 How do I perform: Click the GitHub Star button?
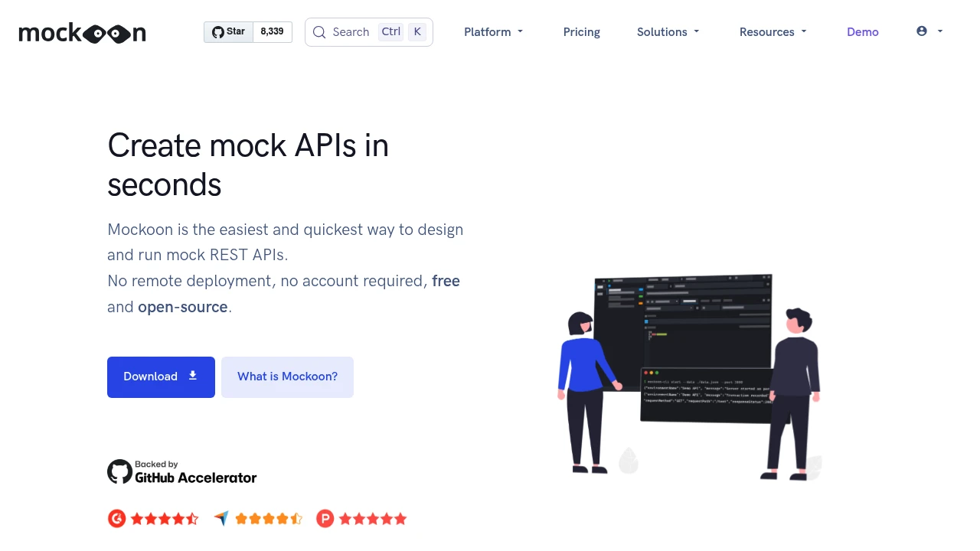pyautogui.click(x=228, y=32)
